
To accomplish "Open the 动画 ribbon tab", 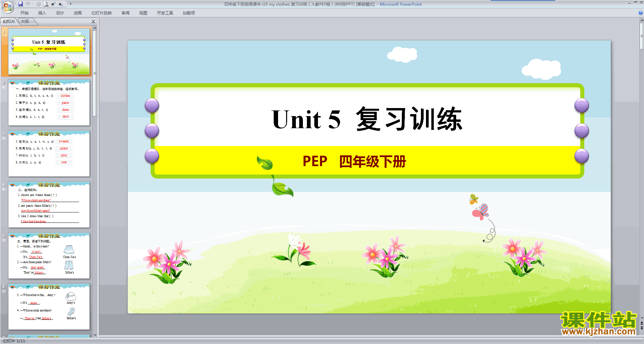I will (78, 13).
